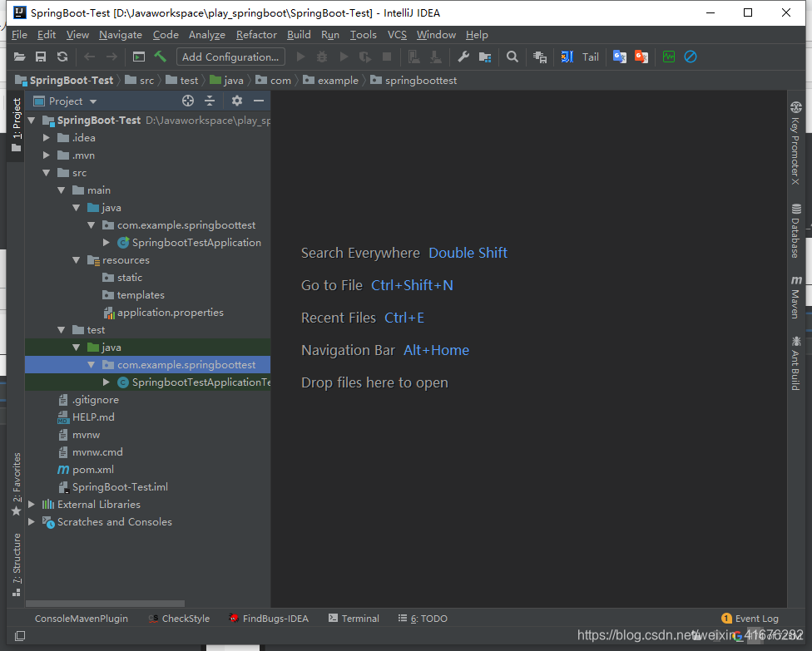This screenshot has width=812, height=651.
Task: Select the templates folder
Action: (x=141, y=295)
